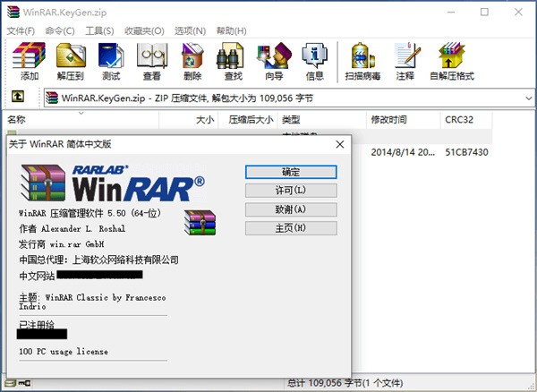Screen dimensions: 537x392
Task: Click the Acknowledgments (致谢) button
Action: [291, 209]
